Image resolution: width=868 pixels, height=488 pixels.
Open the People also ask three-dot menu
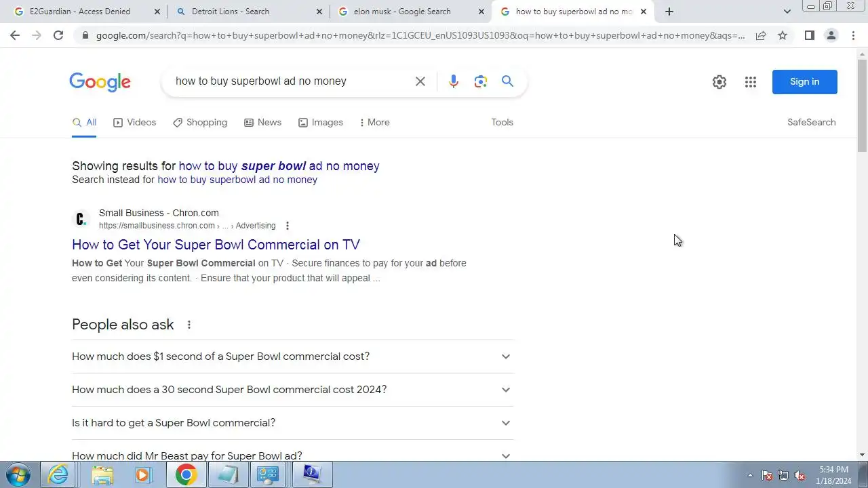point(189,325)
